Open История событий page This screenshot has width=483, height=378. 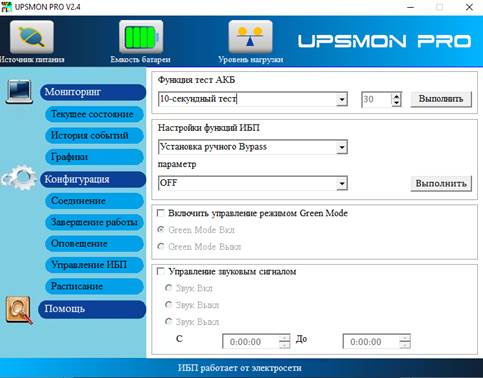[x=94, y=135]
